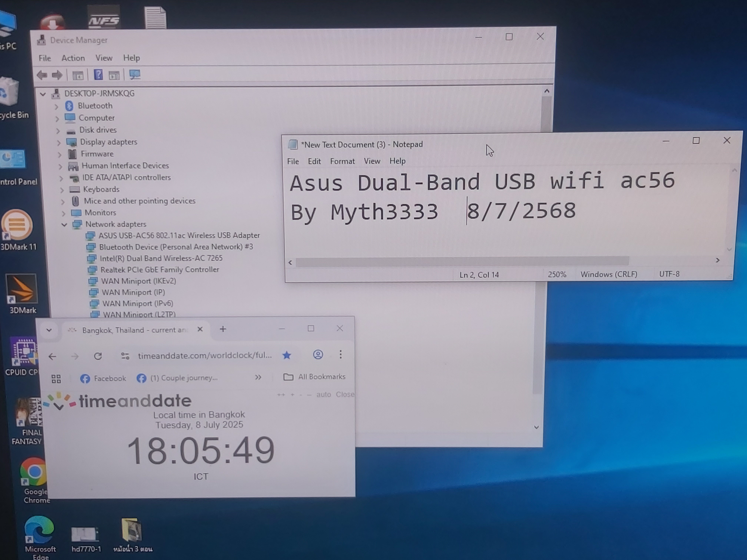Image resolution: width=747 pixels, height=560 pixels.
Task: Open Device Manager Help menu
Action: 131,58
